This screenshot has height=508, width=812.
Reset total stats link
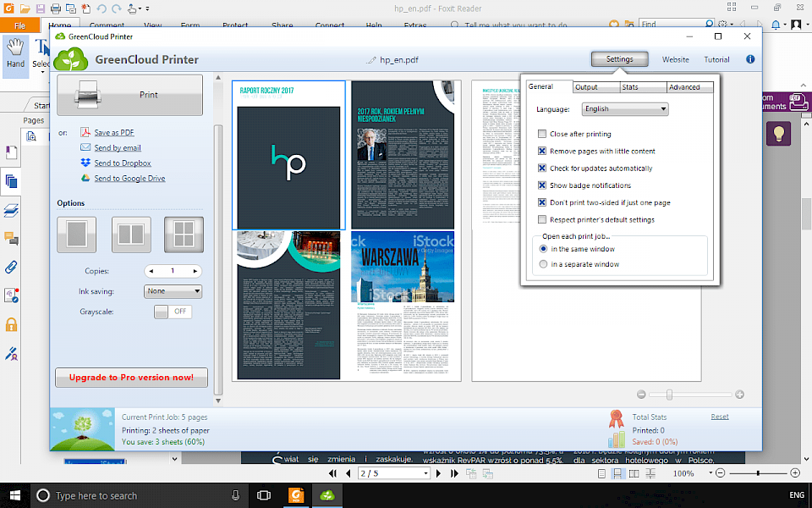(x=719, y=417)
